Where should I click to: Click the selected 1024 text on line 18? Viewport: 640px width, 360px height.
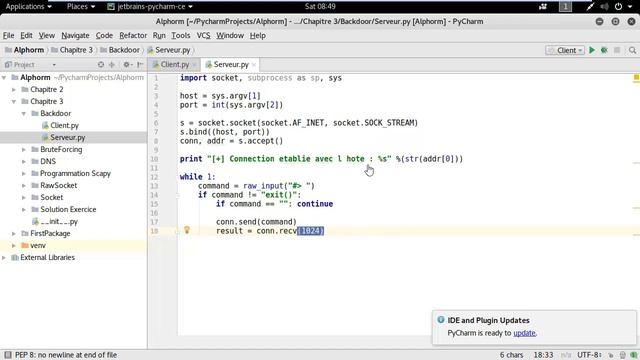pos(311,231)
